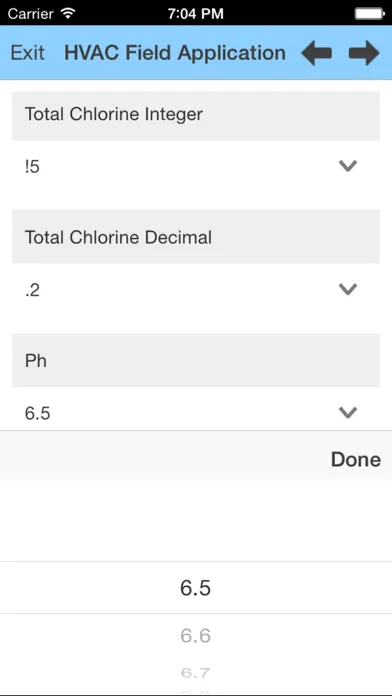Select 6.7 in the picker wheel

[x=195, y=673]
